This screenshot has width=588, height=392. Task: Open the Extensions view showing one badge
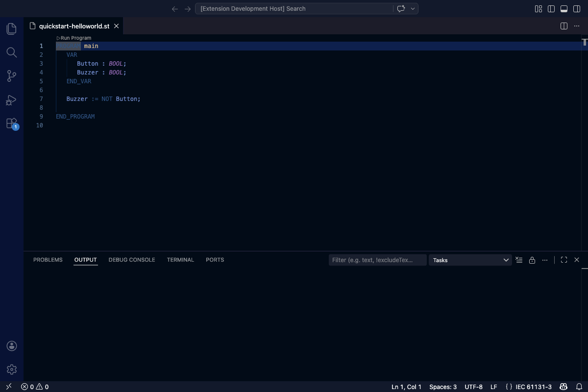11,123
